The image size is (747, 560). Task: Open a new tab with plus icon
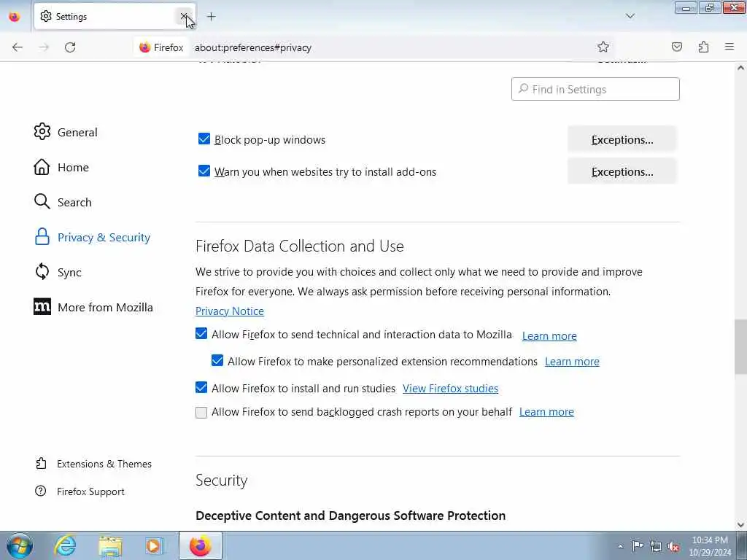212,17
